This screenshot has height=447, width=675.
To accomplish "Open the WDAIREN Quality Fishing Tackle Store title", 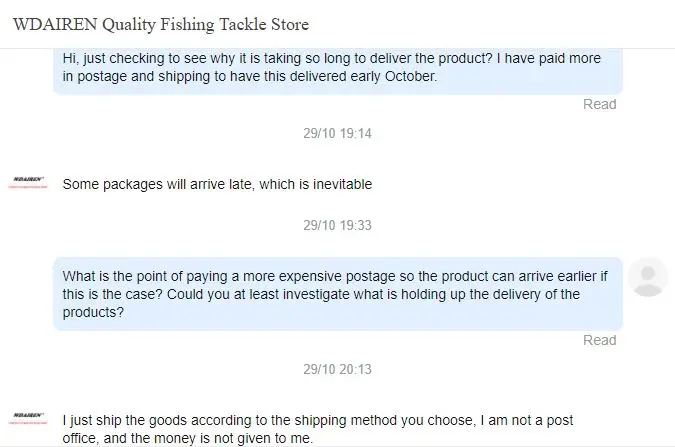I will pyautogui.click(x=161, y=24).
